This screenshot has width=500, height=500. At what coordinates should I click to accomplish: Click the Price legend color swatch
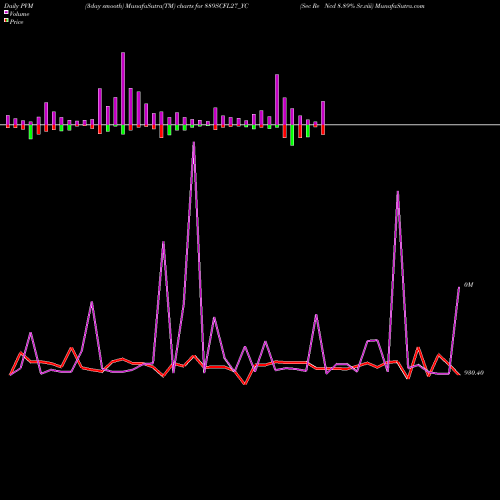click(x=6, y=20)
